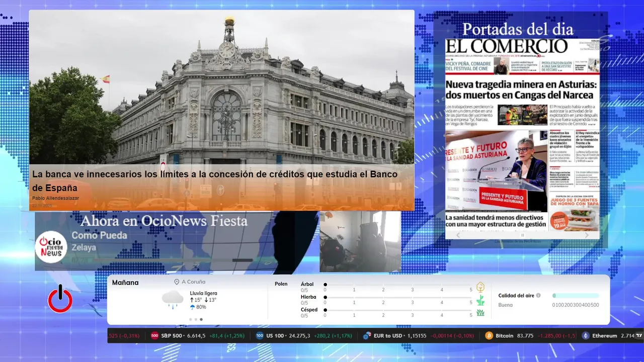Select the second weather carousel dot
Viewport: 644px width, 362px height.
coord(196,319)
